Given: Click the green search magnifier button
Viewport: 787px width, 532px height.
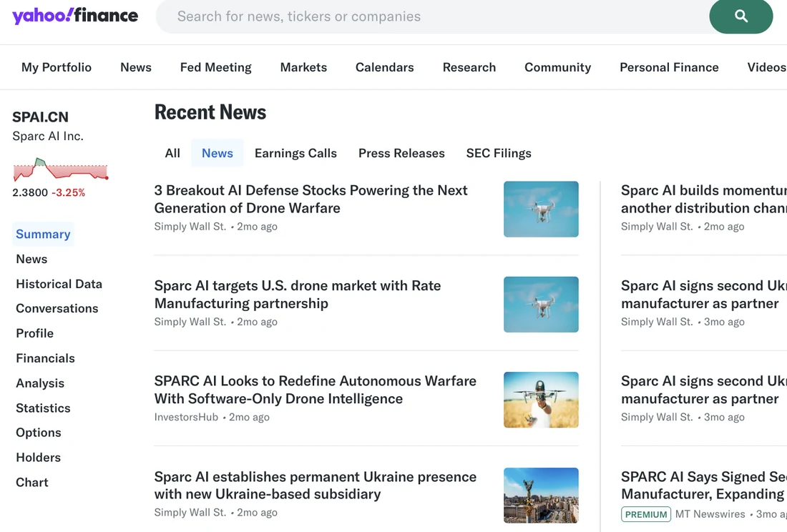Looking at the screenshot, I should tap(740, 16).
